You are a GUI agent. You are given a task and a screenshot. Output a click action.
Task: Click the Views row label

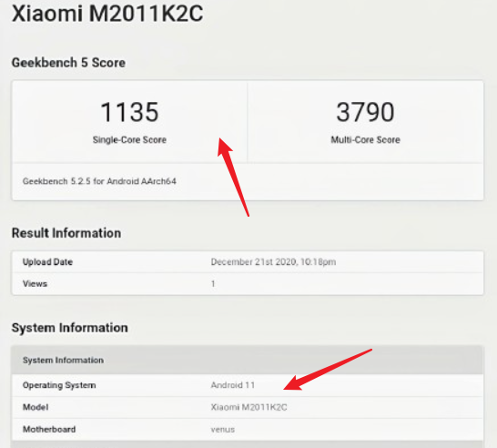point(35,284)
